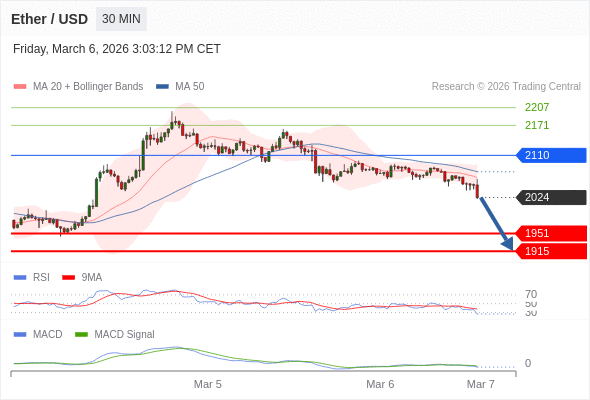Click the 9MA legend label
This screenshot has height=400, width=590.
tap(92, 278)
